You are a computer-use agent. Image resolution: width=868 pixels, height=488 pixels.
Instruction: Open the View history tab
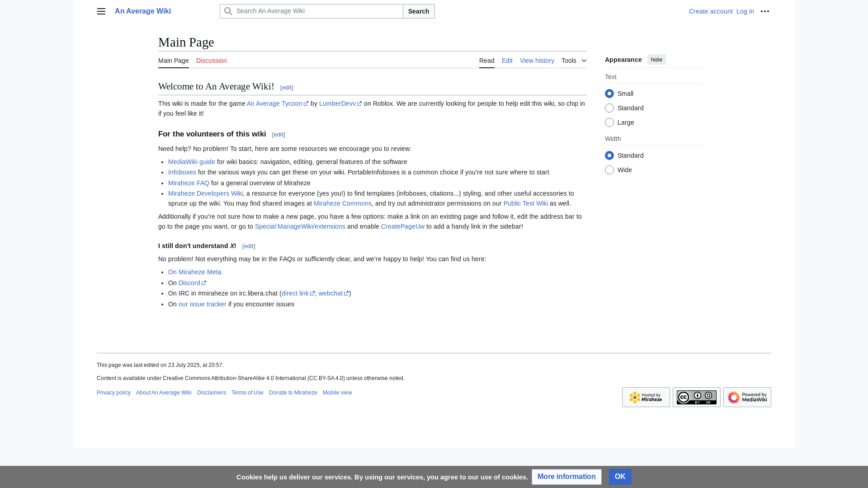coord(537,61)
